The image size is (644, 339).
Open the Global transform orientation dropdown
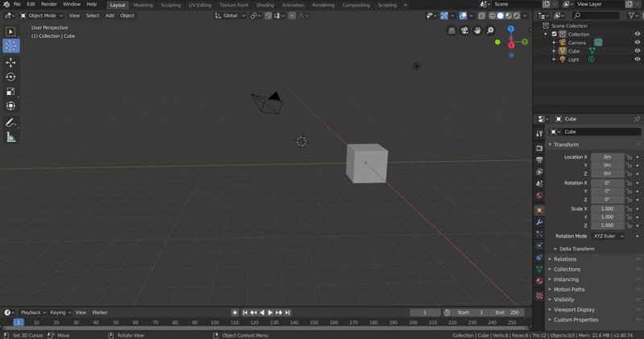[230, 15]
